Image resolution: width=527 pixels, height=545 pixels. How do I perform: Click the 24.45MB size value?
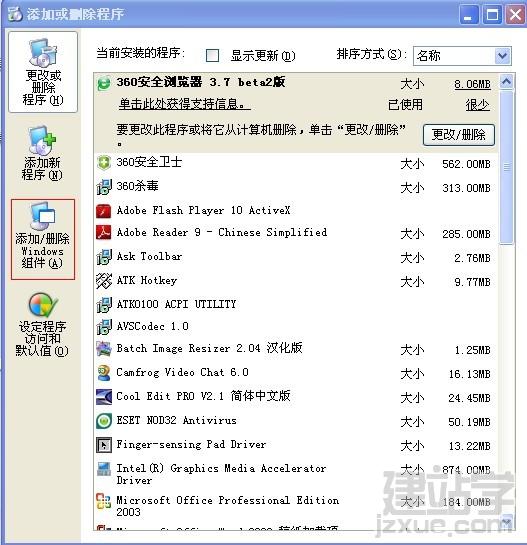click(x=469, y=398)
